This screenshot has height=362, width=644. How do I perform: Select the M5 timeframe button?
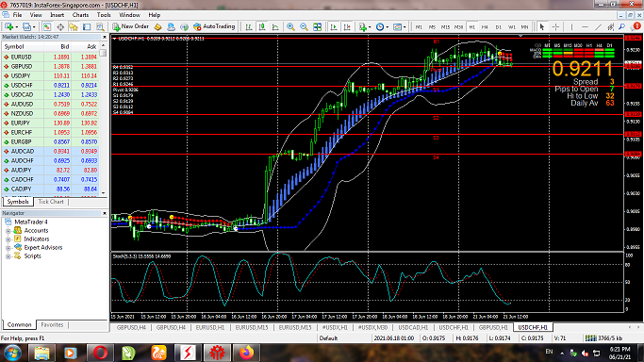[x=432, y=26]
